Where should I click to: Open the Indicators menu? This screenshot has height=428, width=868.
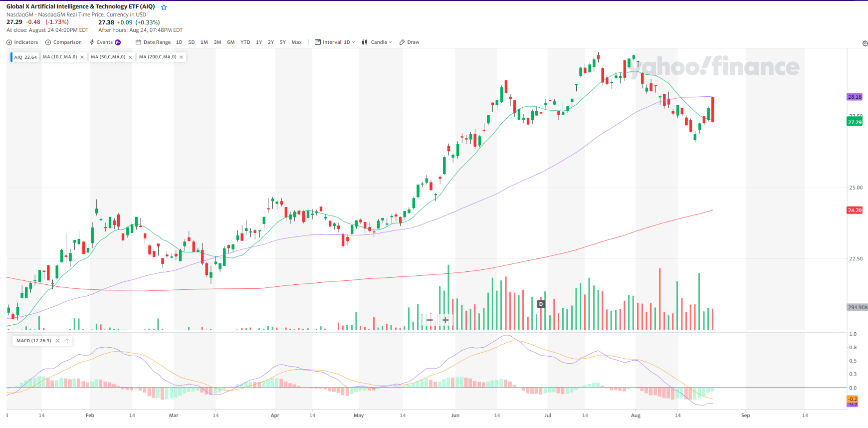[22, 42]
